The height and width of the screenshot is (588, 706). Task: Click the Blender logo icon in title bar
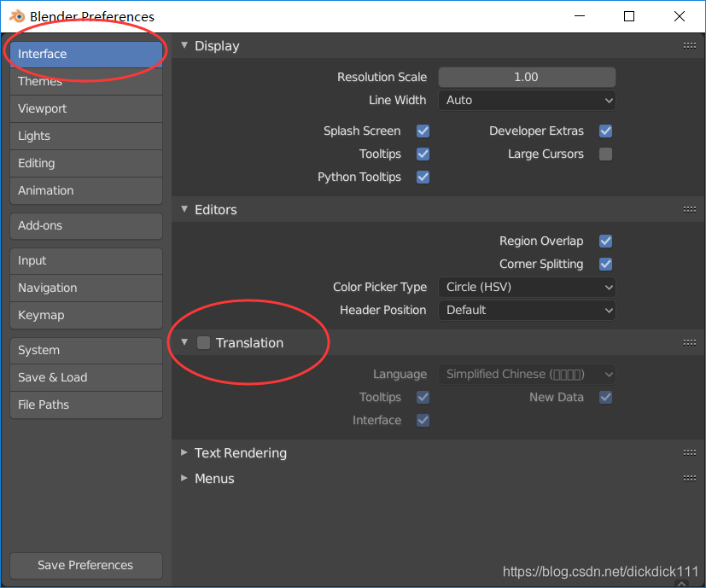[x=17, y=16]
